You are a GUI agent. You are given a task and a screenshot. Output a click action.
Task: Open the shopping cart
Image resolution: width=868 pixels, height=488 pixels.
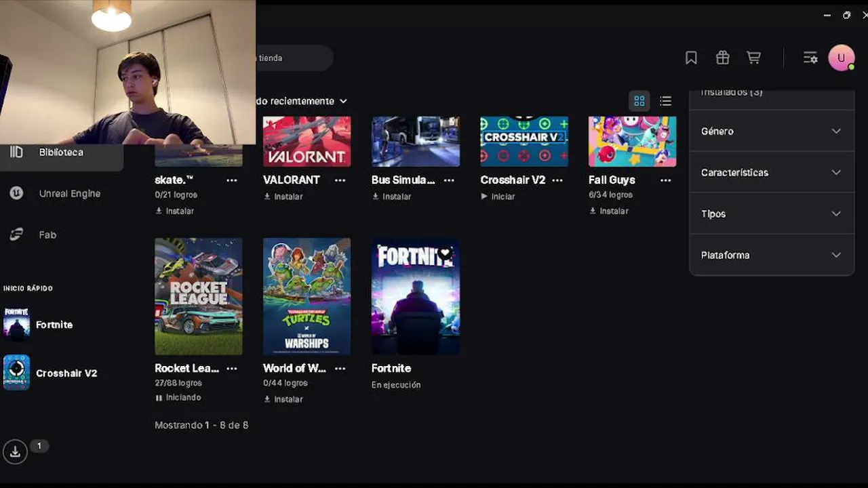[x=753, y=58]
